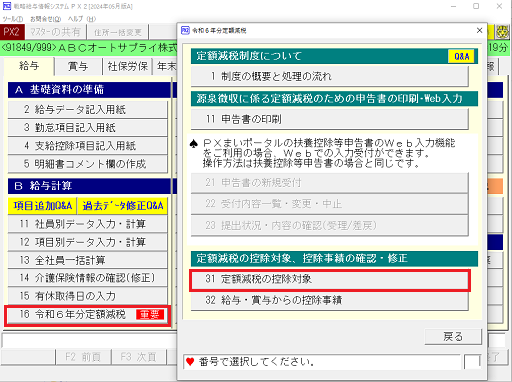
Task: Click the 番号で選択してください message text
Action: pos(256,362)
